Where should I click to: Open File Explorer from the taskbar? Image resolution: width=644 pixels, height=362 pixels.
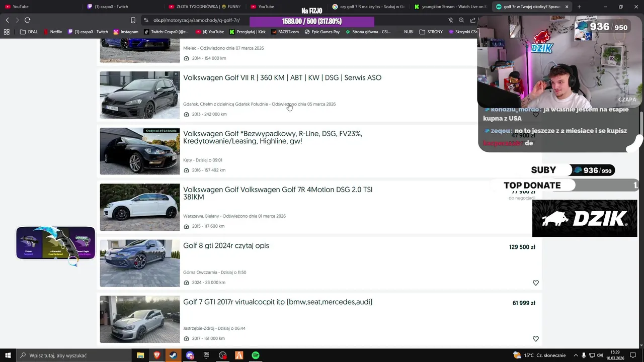140,355
